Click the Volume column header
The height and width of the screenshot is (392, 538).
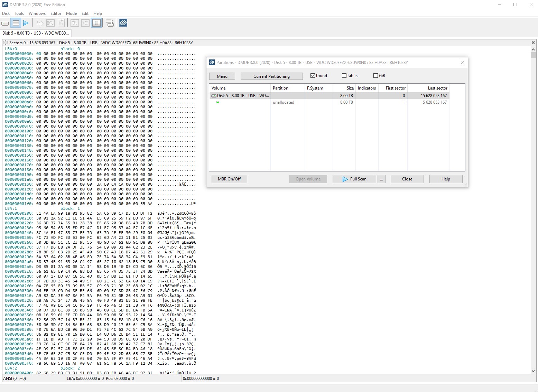(x=240, y=88)
